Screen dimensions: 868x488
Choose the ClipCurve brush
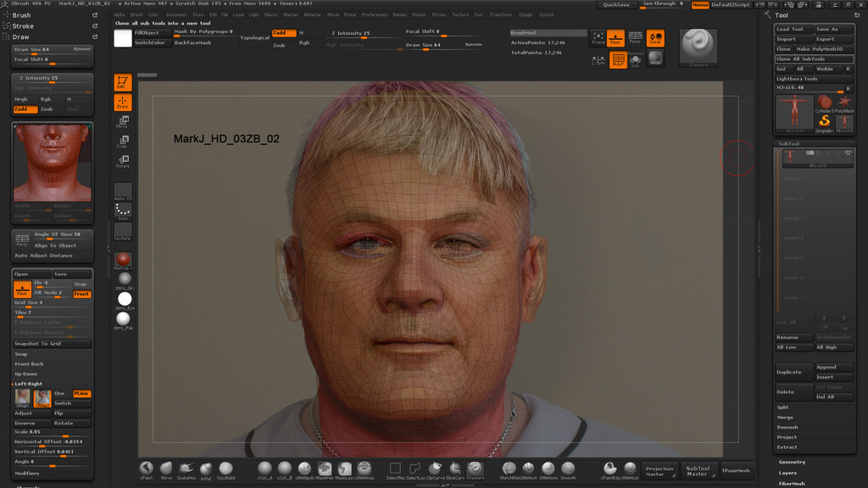pos(435,469)
